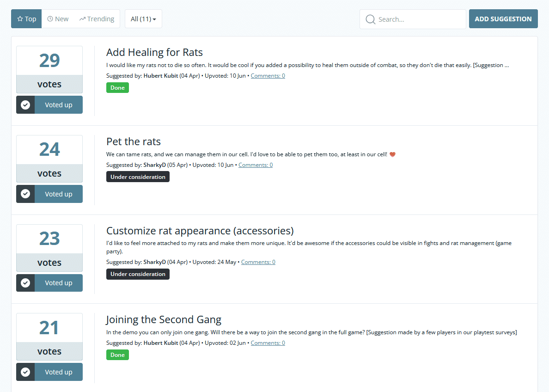Click the Under consideration label under Pet the rats
The height and width of the screenshot is (392, 549).
click(138, 177)
